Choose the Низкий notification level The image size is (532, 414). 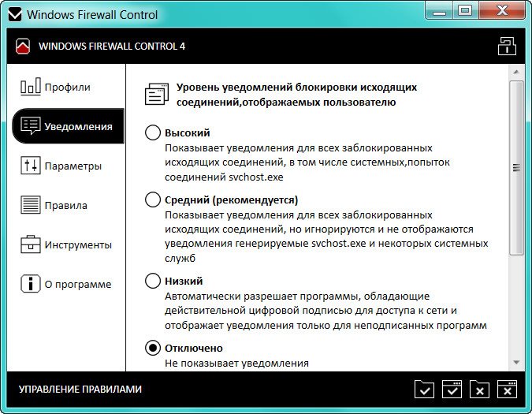pos(153,281)
